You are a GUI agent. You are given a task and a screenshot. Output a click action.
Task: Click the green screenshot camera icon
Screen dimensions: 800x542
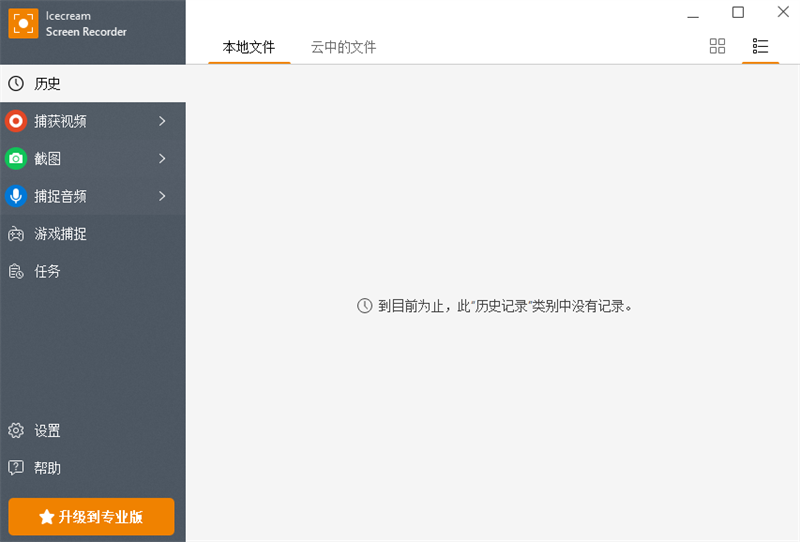pyautogui.click(x=16, y=158)
